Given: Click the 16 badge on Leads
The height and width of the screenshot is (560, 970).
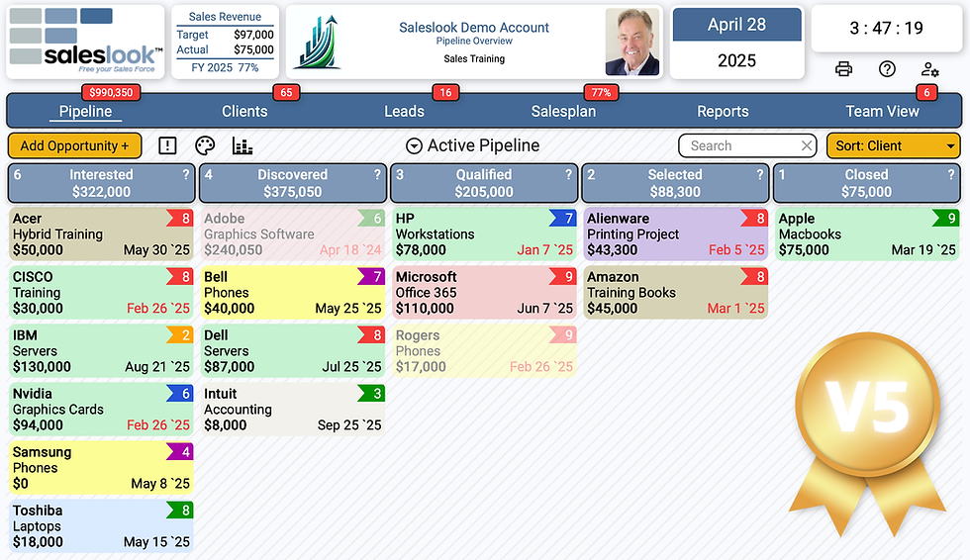Looking at the screenshot, I should [445, 93].
